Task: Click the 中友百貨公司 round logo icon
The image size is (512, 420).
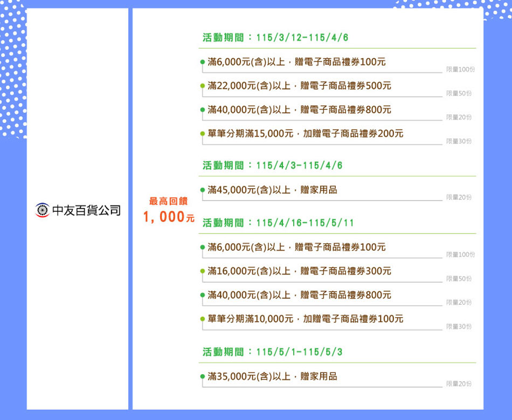Action: 41,210
